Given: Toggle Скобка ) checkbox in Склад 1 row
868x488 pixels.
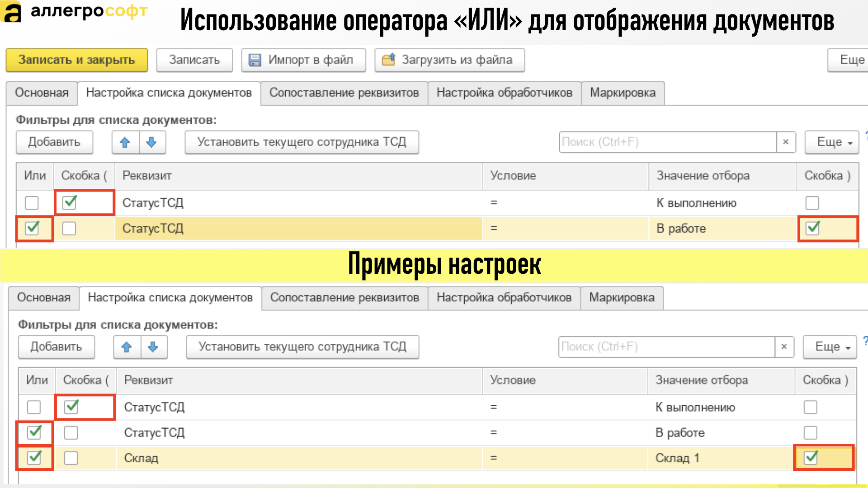Looking at the screenshot, I should [x=811, y=458].
